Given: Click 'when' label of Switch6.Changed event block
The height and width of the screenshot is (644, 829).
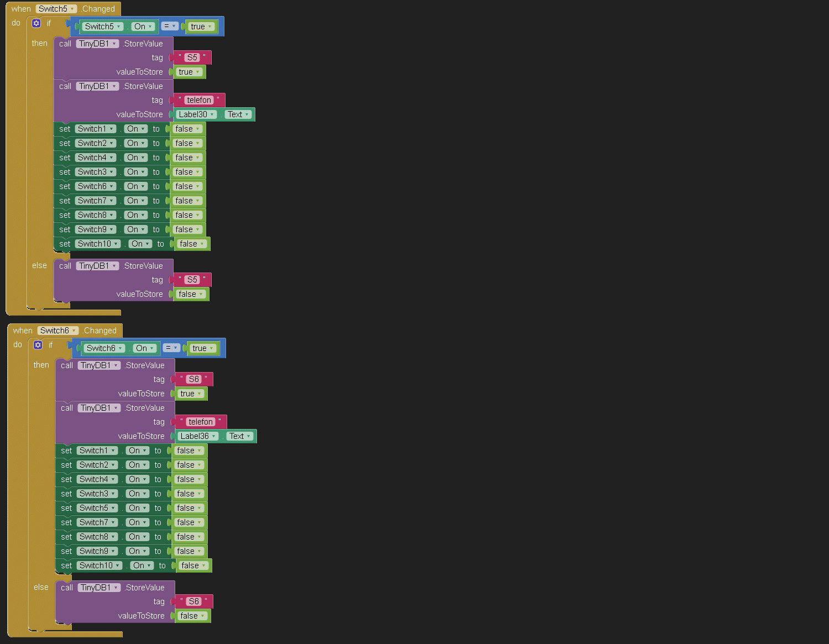Looking at the screenshot, I should 23,331.
